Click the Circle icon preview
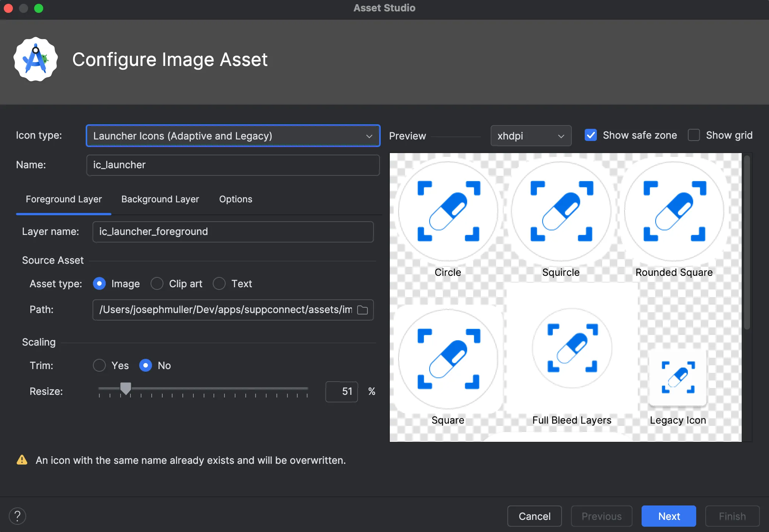Image resolution: width=769 pixels, height=532 pixels. tap(448, 211)
